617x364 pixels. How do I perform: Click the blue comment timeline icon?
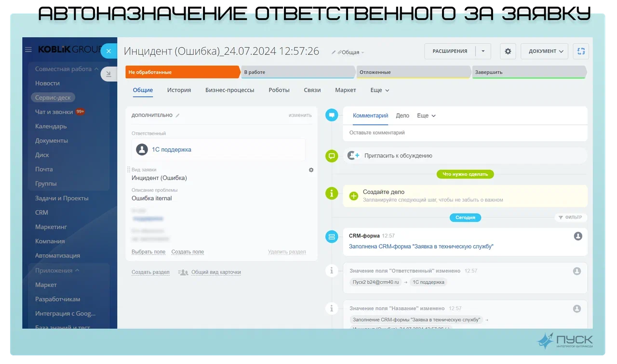click(x=332, y=115)
